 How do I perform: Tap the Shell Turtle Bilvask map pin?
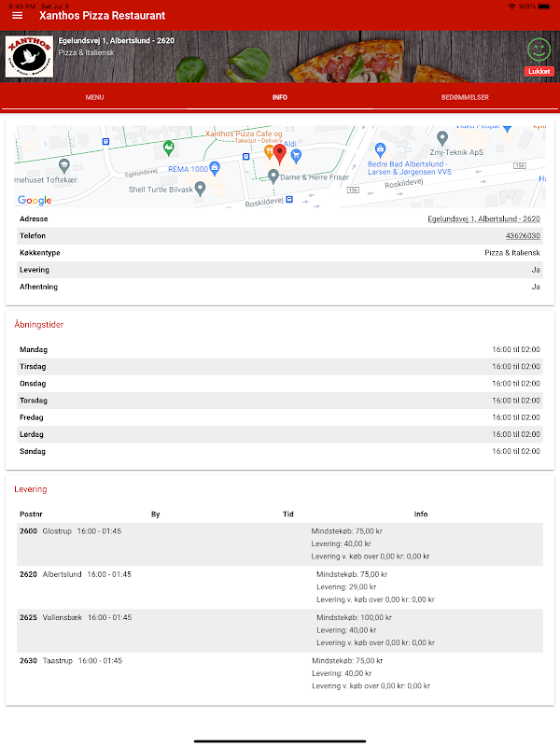[x=201, y=189]
